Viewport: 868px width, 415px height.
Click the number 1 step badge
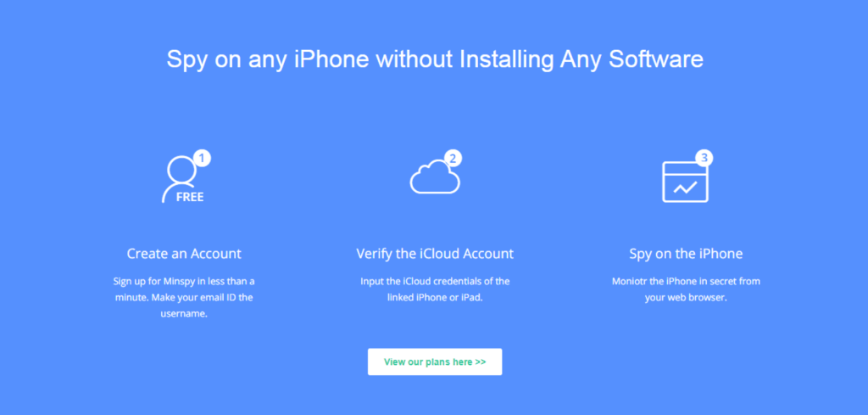coord(202,159)
